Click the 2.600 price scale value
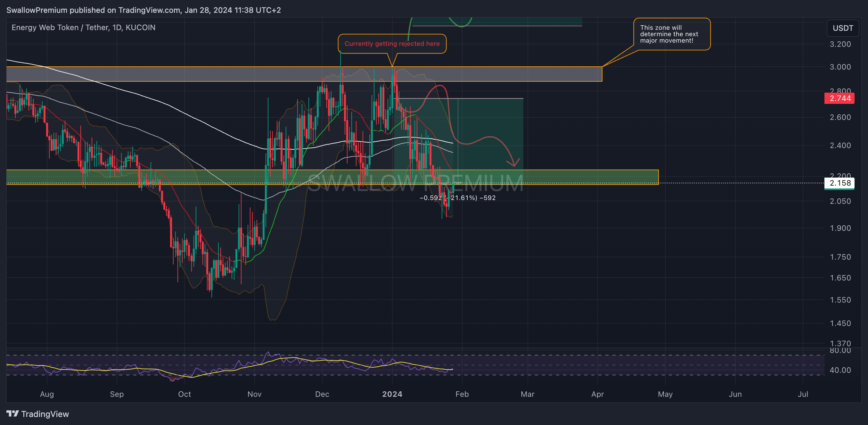 (x=840, y=117)
